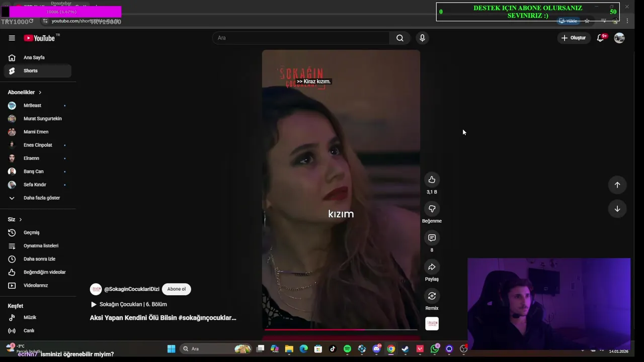Click the Abone ol subscribe button
Screen dimensions: 644x362
(x=177, y=289)
